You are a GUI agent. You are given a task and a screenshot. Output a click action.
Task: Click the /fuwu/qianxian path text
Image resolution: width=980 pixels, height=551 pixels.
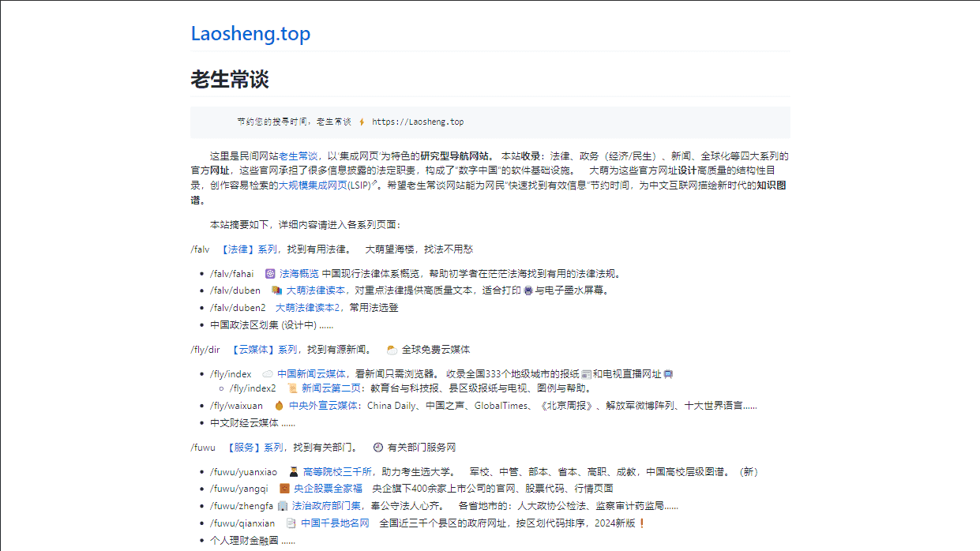pos(242,523)
